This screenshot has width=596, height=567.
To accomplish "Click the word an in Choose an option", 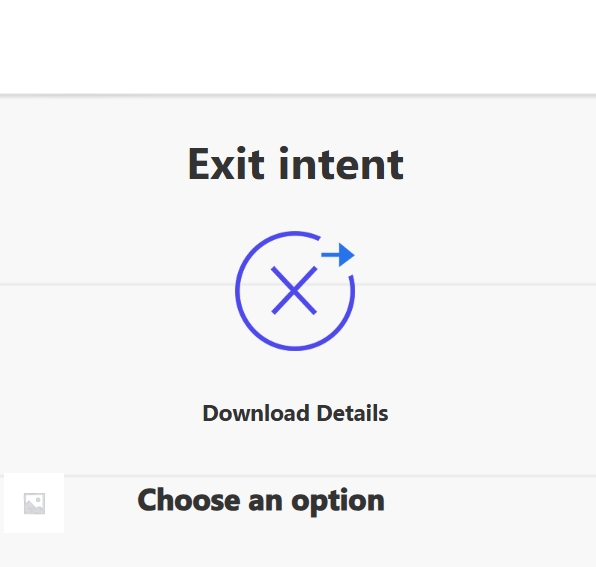I will [x=265, y=502].
